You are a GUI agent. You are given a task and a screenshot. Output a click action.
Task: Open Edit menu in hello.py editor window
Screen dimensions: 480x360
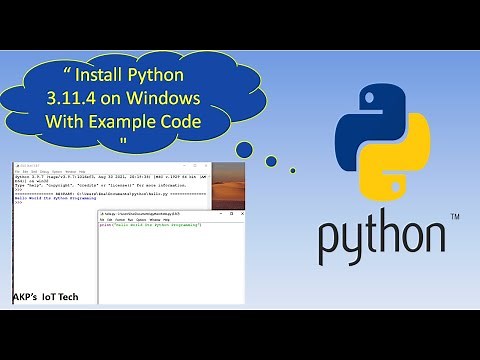tap(109, 220)
